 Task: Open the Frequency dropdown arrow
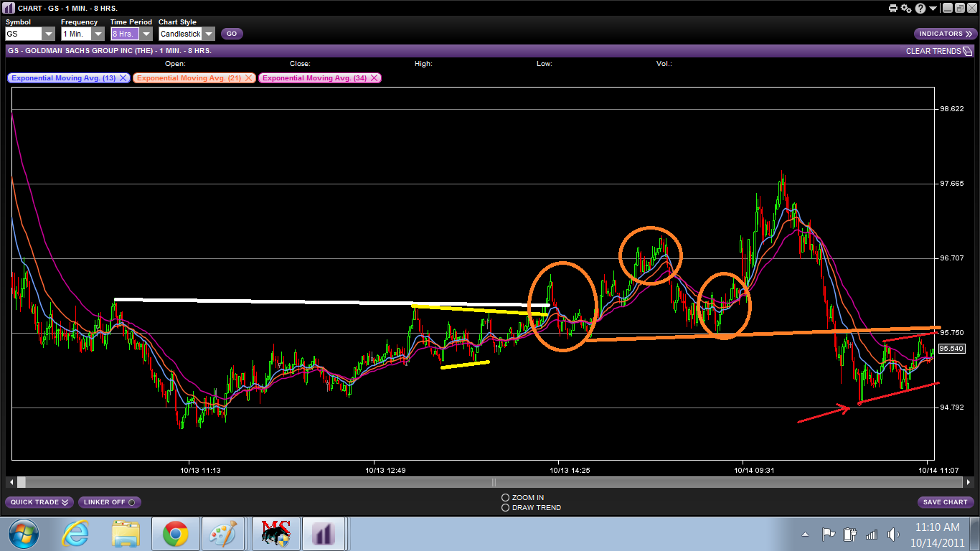pos(98,34)
